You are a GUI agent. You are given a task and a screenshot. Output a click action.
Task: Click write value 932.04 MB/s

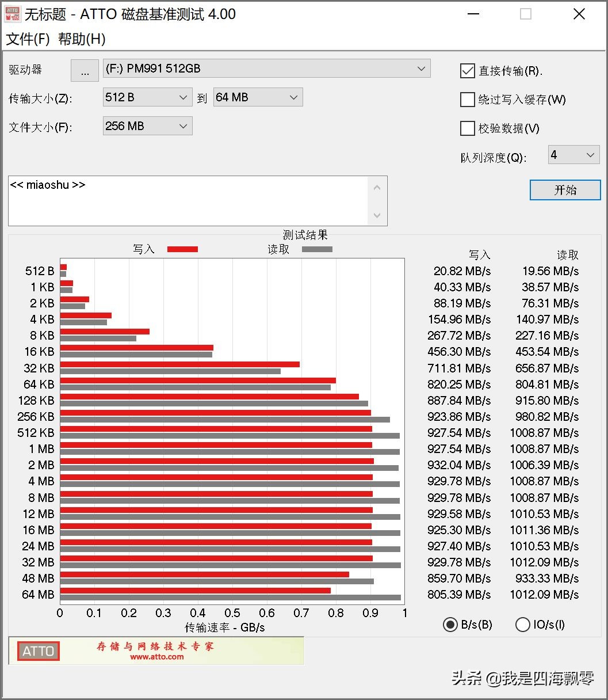(460, 465)
